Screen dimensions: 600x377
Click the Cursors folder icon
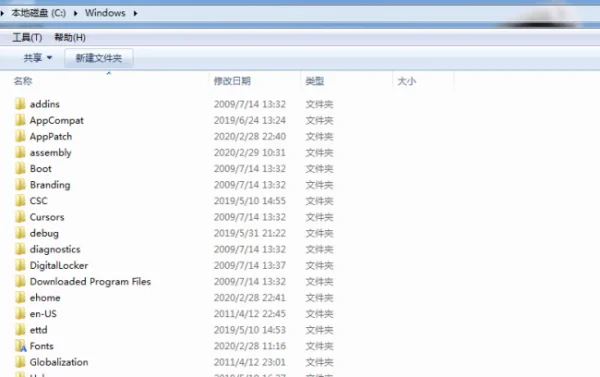point(20,217)
